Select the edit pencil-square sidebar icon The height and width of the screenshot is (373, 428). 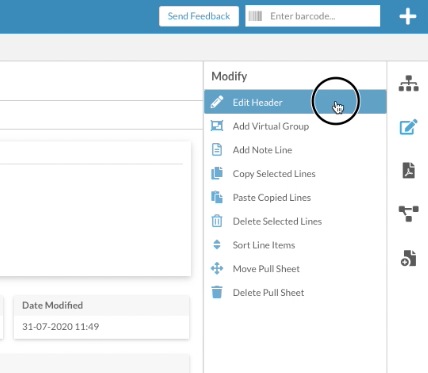[408, 127]
